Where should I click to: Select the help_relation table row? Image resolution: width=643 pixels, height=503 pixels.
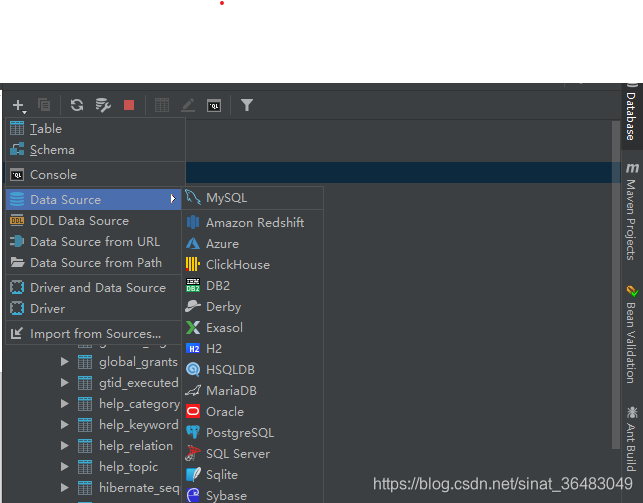click(93, 446)
